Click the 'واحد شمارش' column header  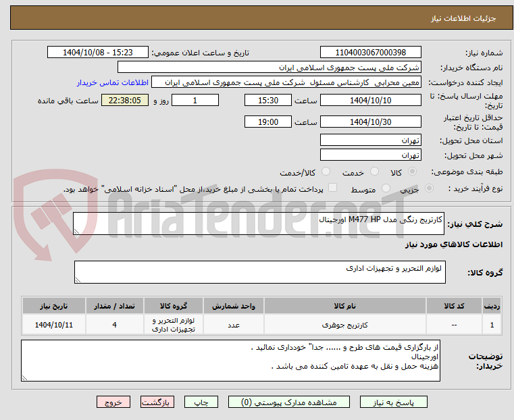point(234,306)
